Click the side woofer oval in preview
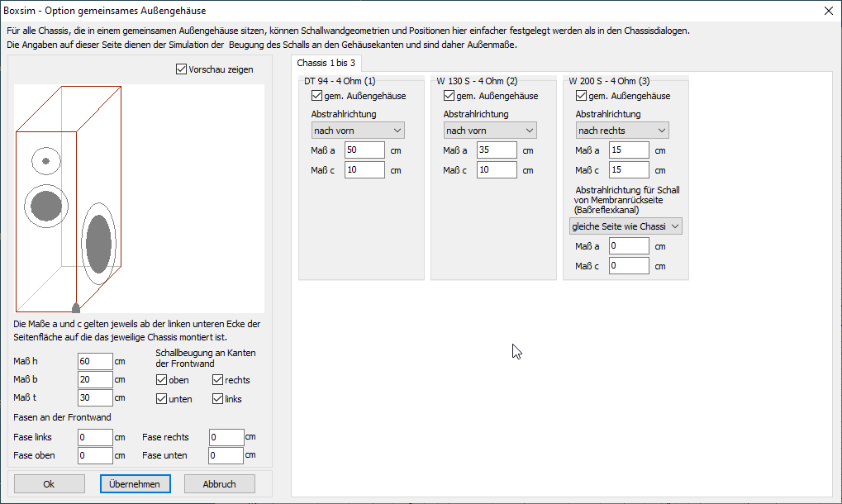 98,244
